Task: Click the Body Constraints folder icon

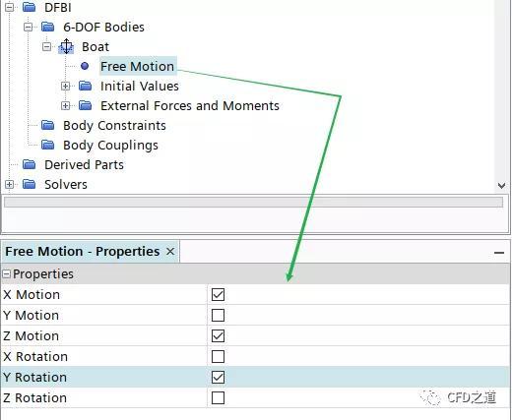Action: 48,125
